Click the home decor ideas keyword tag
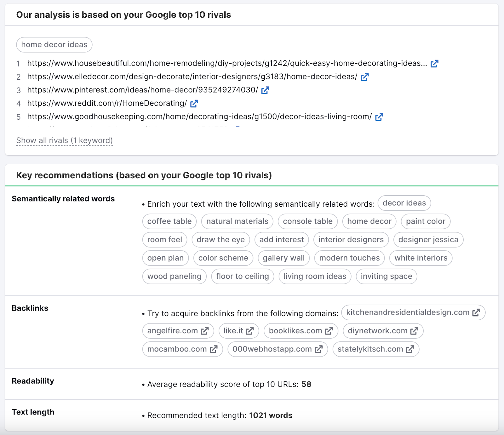 coord(54,45)
